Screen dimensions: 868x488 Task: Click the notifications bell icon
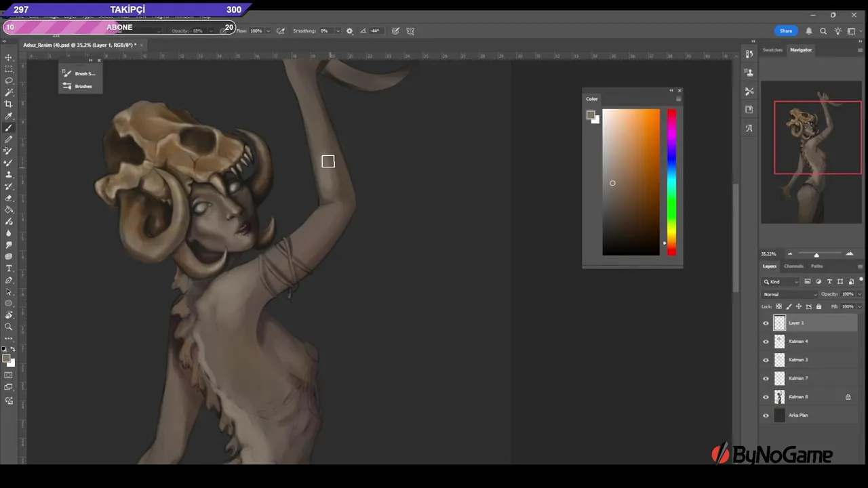click(x=808, y=30)
